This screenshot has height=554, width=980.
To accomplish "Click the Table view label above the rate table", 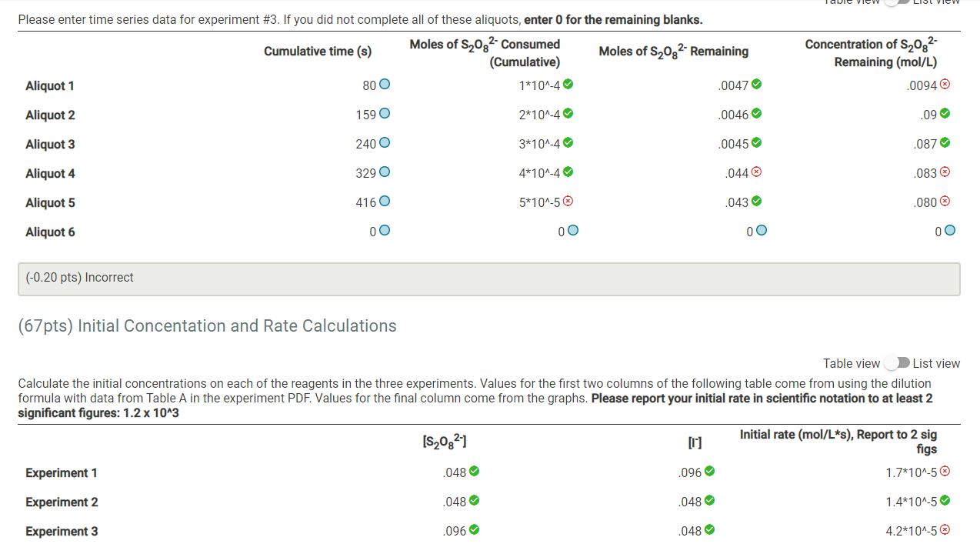I will [x=852, y=362].
